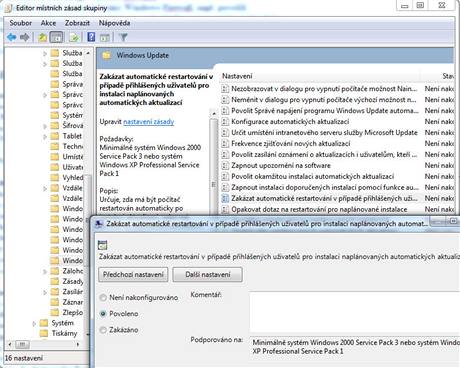460x368 pixels.
Task: Click the settings icon in the policy dialog
Action: point(103,245)
